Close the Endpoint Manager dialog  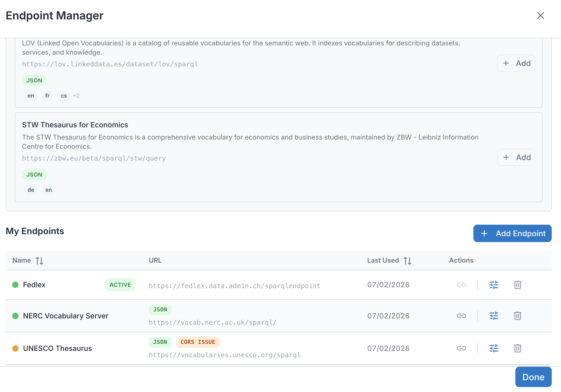pyautogui.click(x=541, y=16)
